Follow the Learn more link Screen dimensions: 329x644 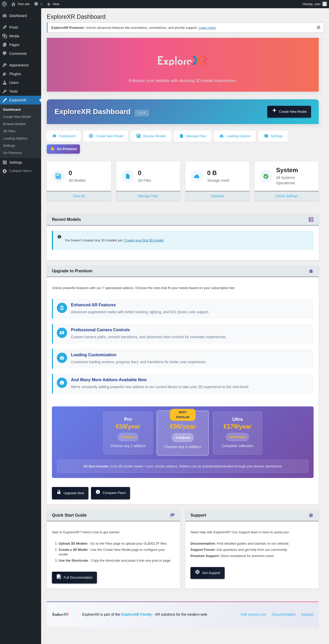(207, 28)
